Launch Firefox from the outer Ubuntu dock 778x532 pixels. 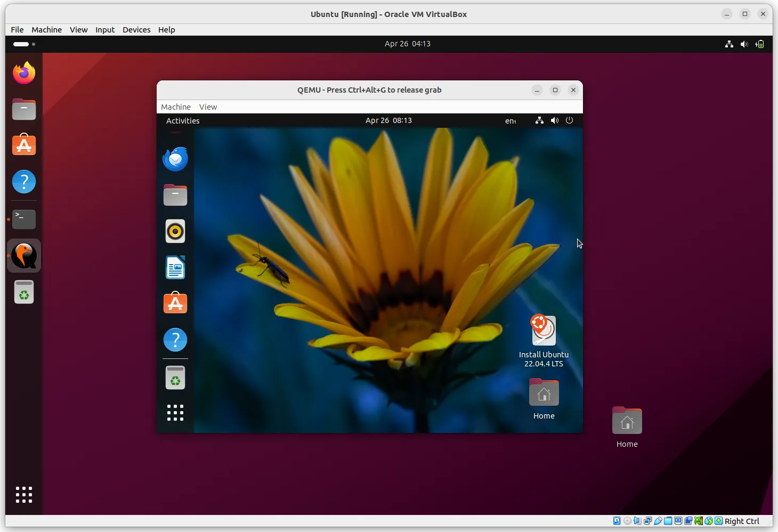(24, 73)
